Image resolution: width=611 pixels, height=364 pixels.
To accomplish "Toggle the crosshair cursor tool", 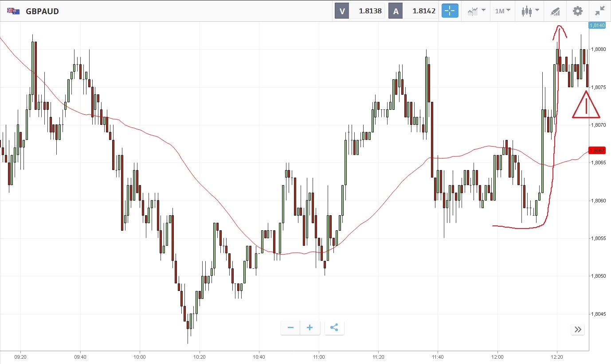I will click(x=450, y=11).
